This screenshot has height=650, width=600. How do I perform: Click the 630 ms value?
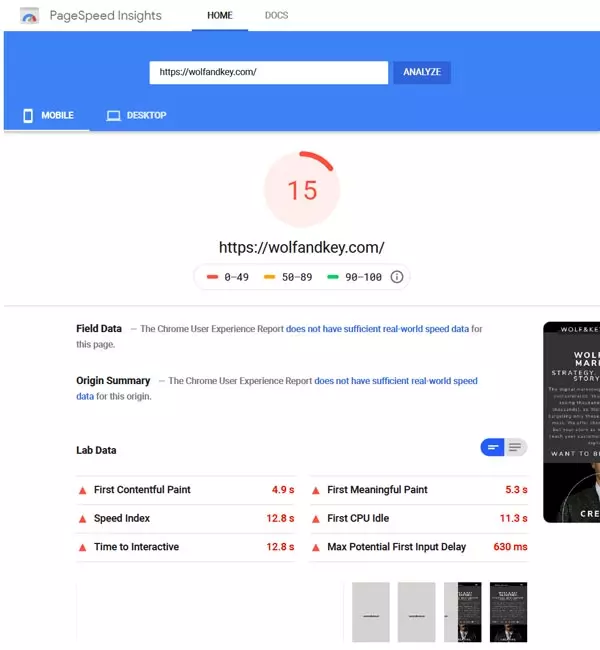(510, 547)
